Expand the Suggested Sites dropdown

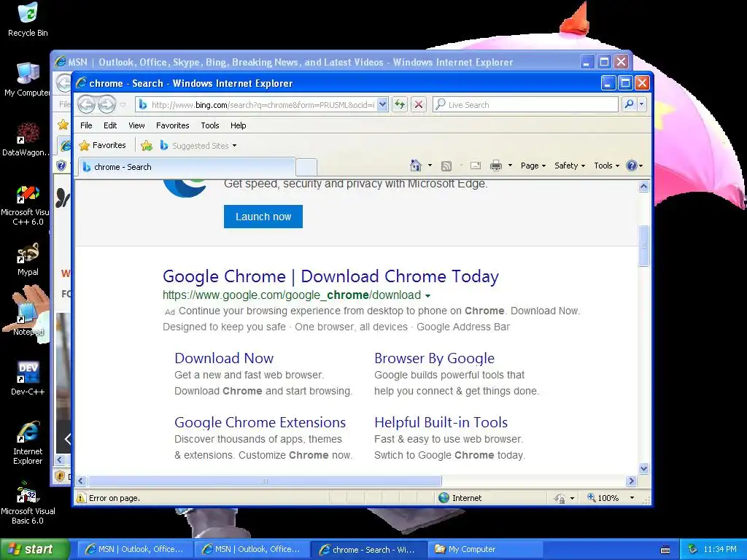coord(234,146)
